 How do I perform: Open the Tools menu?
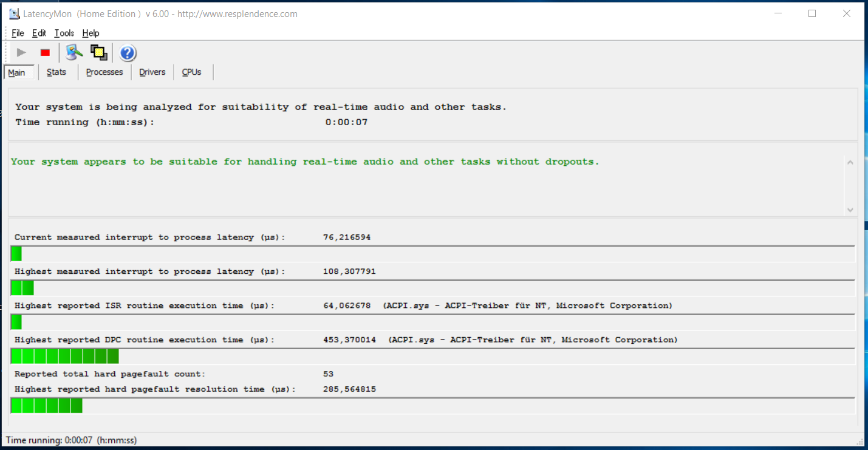click(64, 33)
